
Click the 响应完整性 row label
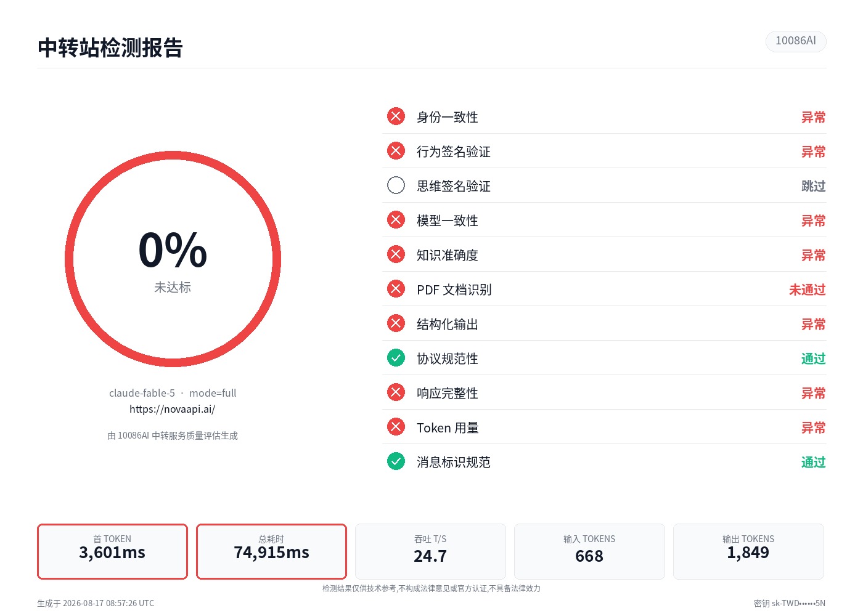[x=448, y=393]
